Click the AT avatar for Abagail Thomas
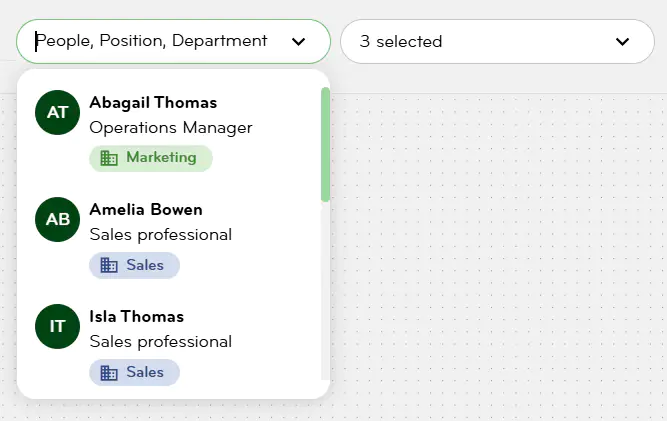The height and width of the screenshot is (421, 667). (x=57, y=112)
